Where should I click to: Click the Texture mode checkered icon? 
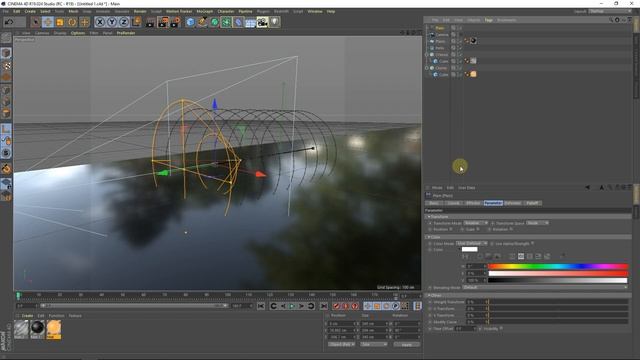tap(6, 65)
